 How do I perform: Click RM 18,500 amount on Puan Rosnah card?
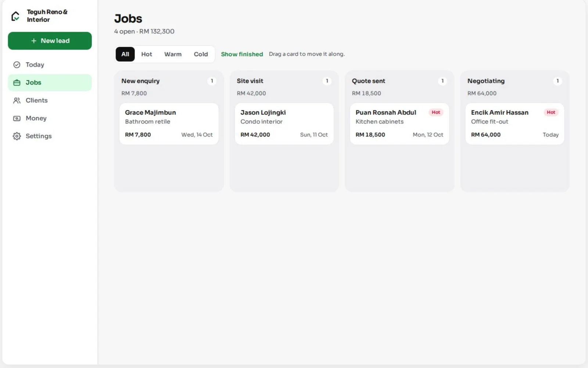pyautogui.click(x=370, y=135)
